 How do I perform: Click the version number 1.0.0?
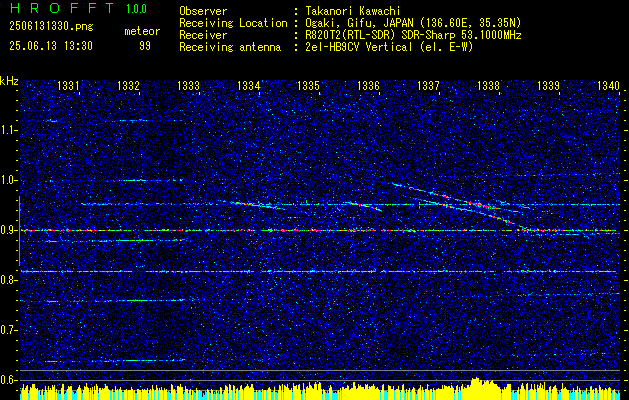tap(136, 9)
